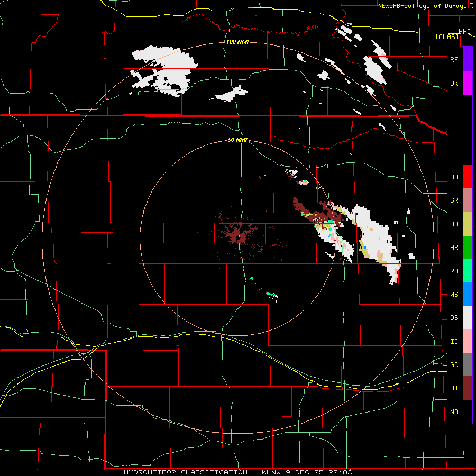Screen dimensions: 476x476
Task: Click the BI brown legend swatch
Action: tap(467, 388)
